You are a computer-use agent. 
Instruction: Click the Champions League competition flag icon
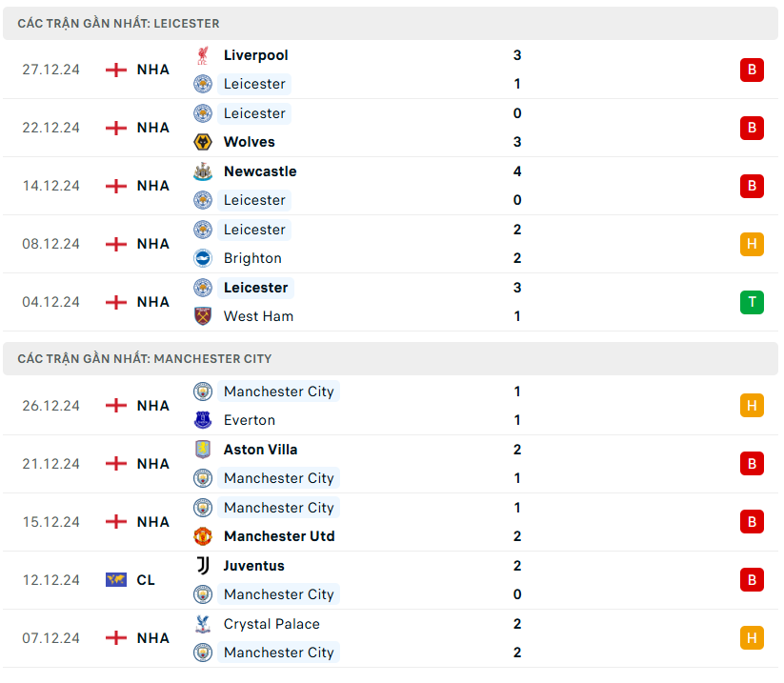(x=115, y=580)
